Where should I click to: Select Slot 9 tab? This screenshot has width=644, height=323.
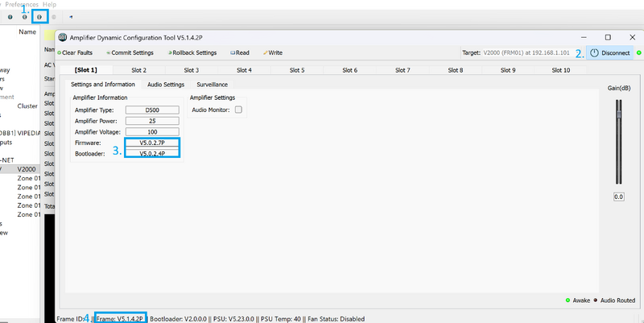(508, 70)
